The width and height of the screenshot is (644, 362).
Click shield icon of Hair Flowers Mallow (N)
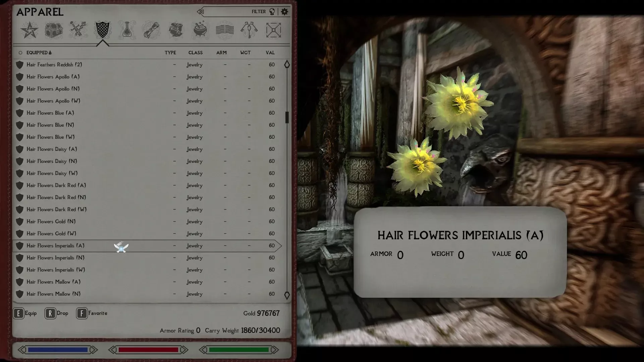[20, 294]
